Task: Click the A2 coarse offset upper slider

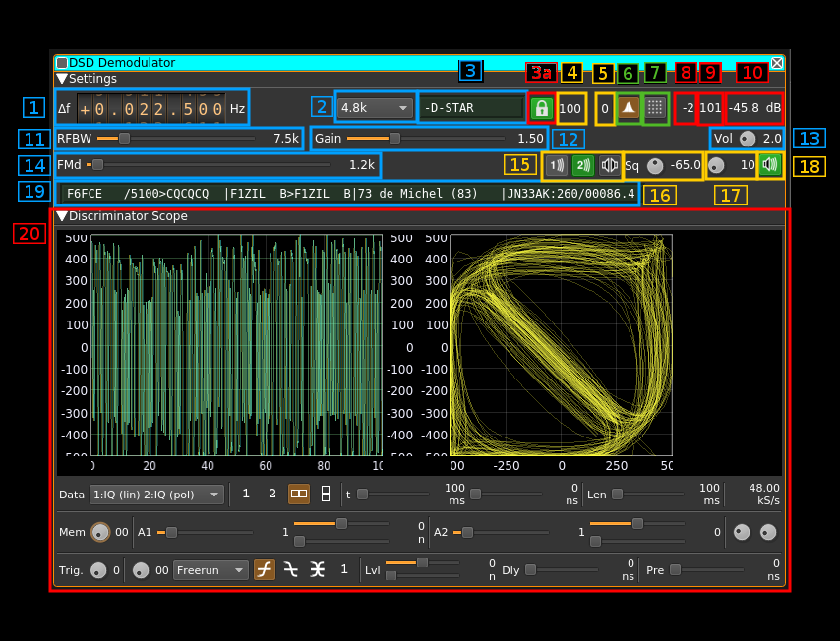Action: point(637,524)
